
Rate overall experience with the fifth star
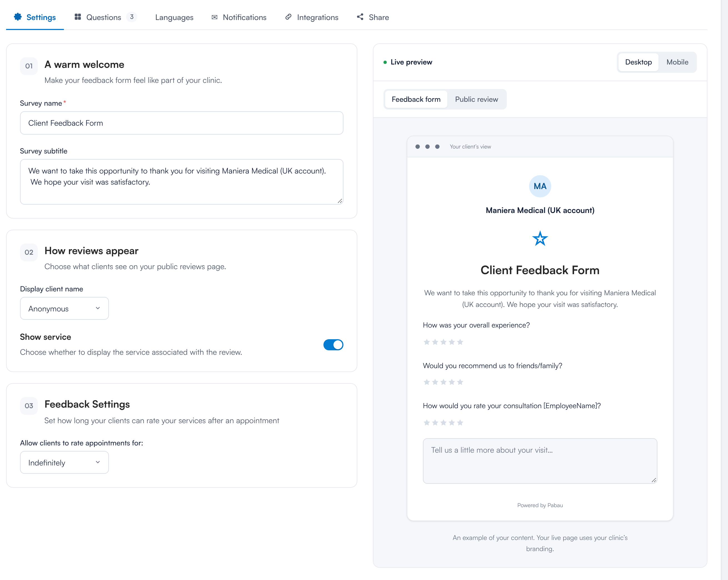(460, 342)
